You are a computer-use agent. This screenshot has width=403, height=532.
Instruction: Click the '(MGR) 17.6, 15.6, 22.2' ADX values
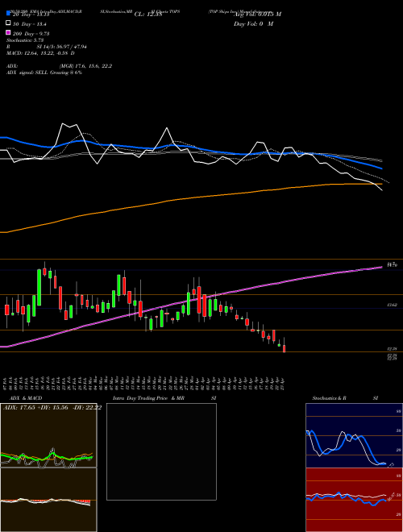click(x=85, y=66)
